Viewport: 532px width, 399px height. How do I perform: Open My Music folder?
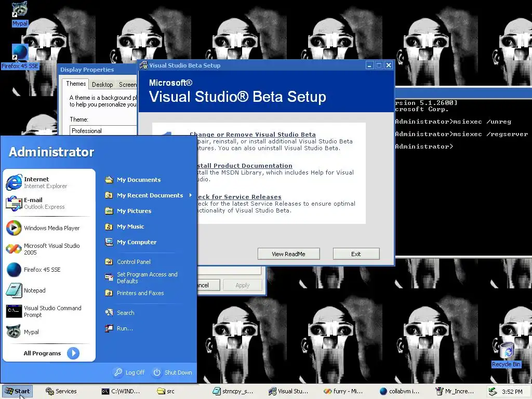pyautogui.click(x=125, y=227)
